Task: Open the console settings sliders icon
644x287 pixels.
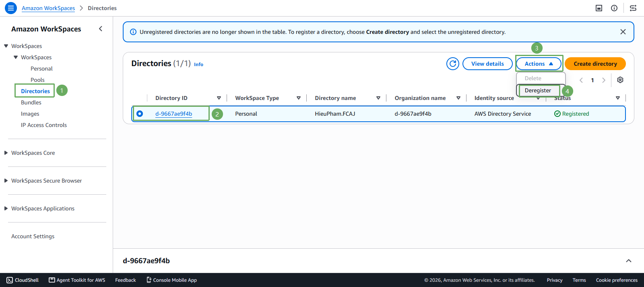Action: coord(633,8)
